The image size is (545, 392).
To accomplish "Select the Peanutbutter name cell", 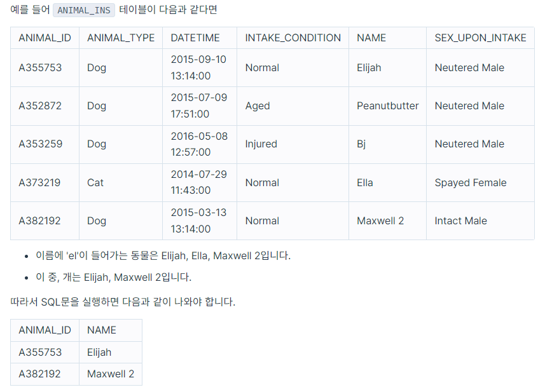I will tap(387, 106).
